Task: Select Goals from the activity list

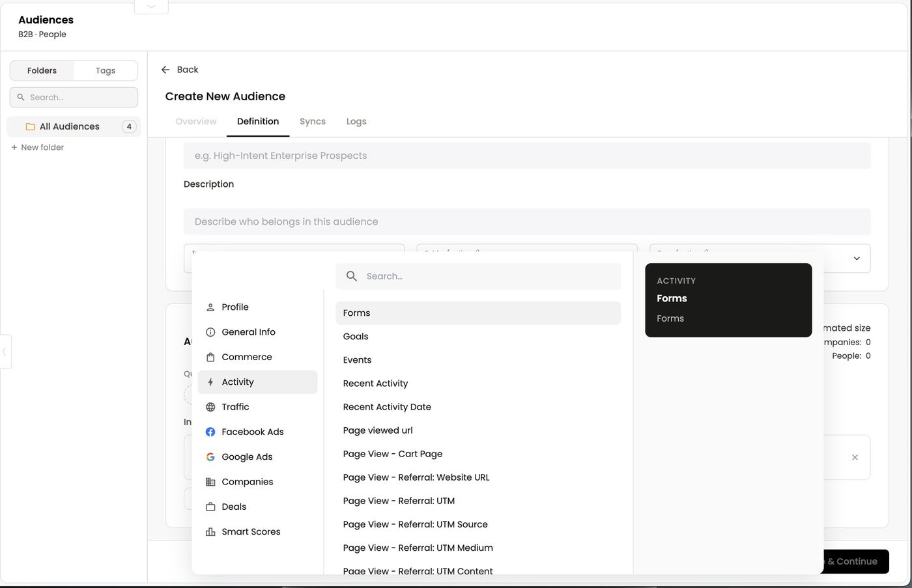Action: pos(478,337)
